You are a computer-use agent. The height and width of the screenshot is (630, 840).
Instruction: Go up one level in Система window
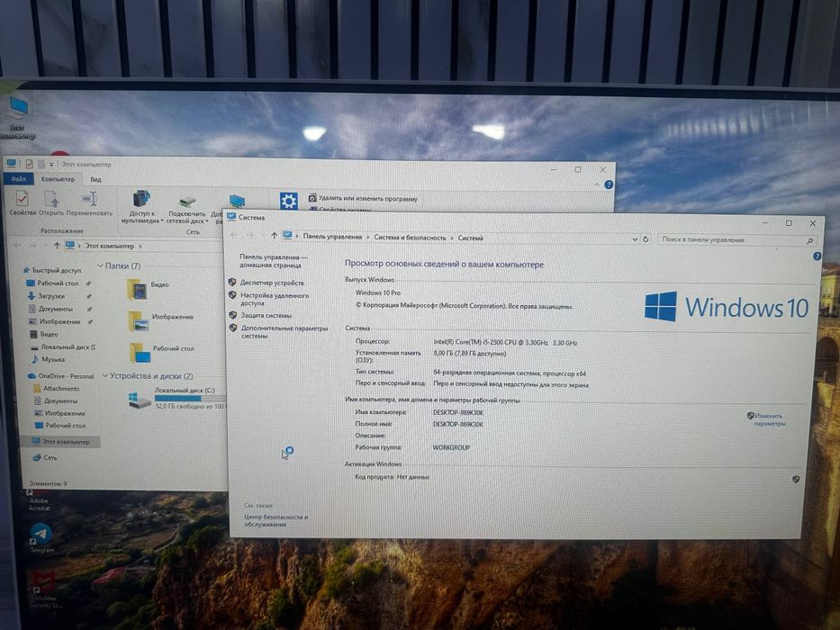(x=274, y=235)
